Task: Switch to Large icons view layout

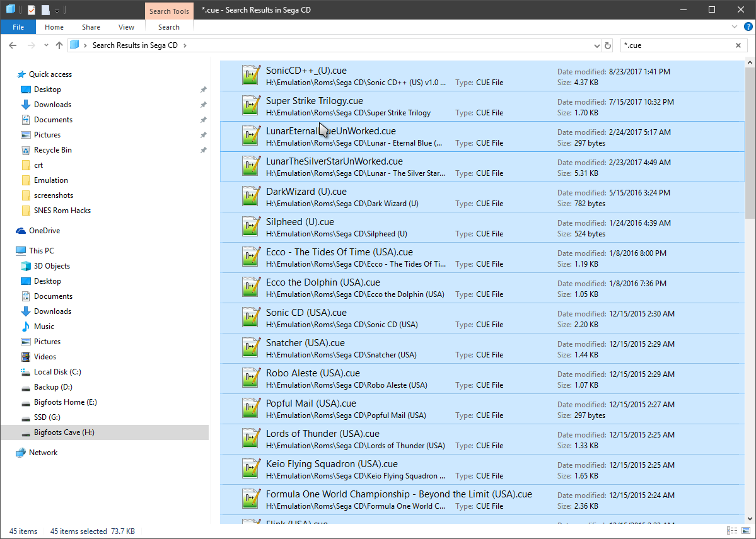Action: coord(746,531)
